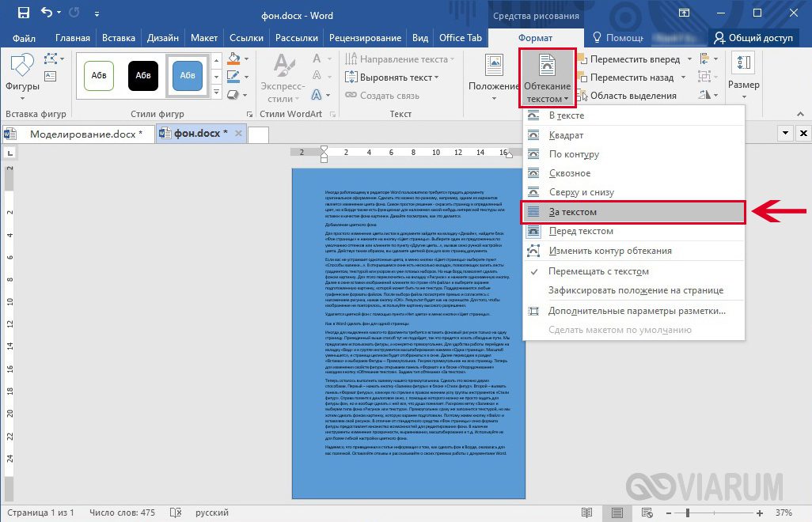Open the Рассылки tab
This screenshot has height=522, width=812.
pyautogui.click(x=297, y=38)
